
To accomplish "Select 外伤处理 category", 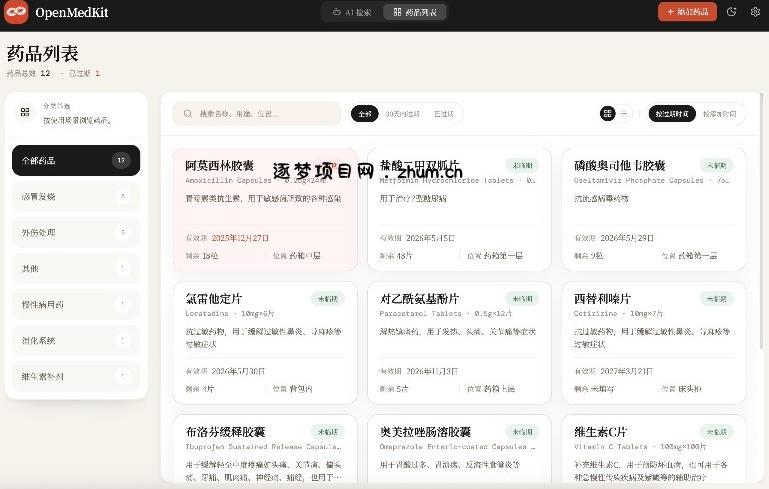I will pyautogui.click(x=76, y=232).
